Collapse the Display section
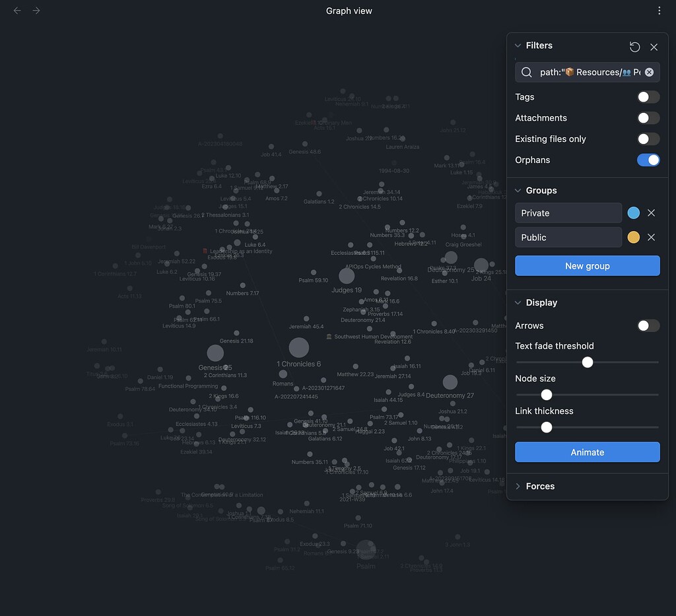 click(518, 302)
